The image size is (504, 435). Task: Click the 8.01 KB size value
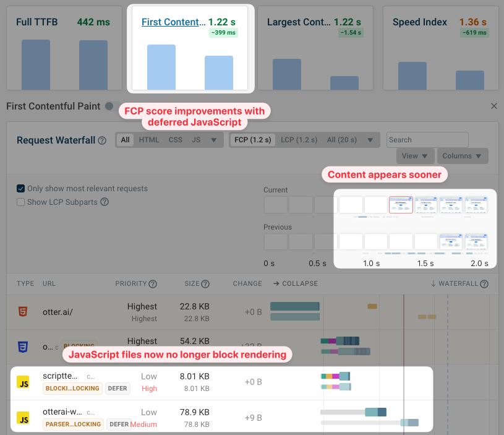194,376
